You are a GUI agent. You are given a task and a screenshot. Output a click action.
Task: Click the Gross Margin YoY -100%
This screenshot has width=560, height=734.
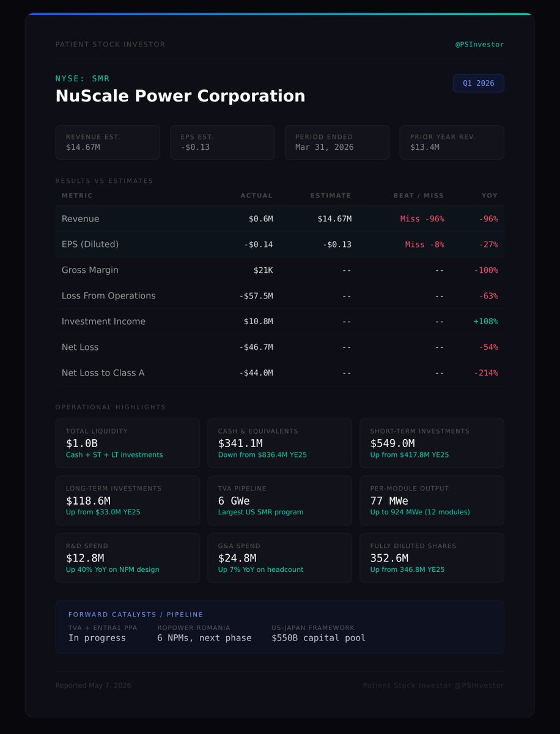click(486, 270)
